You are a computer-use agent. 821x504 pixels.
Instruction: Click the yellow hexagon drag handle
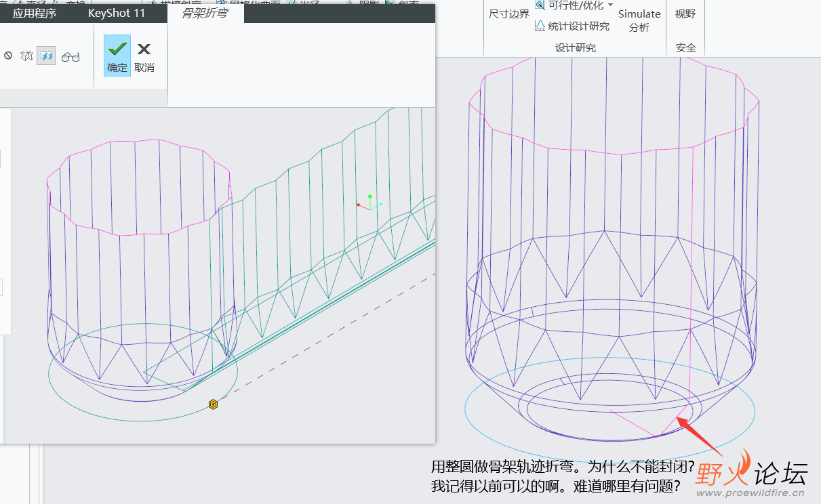coord(213,404)
